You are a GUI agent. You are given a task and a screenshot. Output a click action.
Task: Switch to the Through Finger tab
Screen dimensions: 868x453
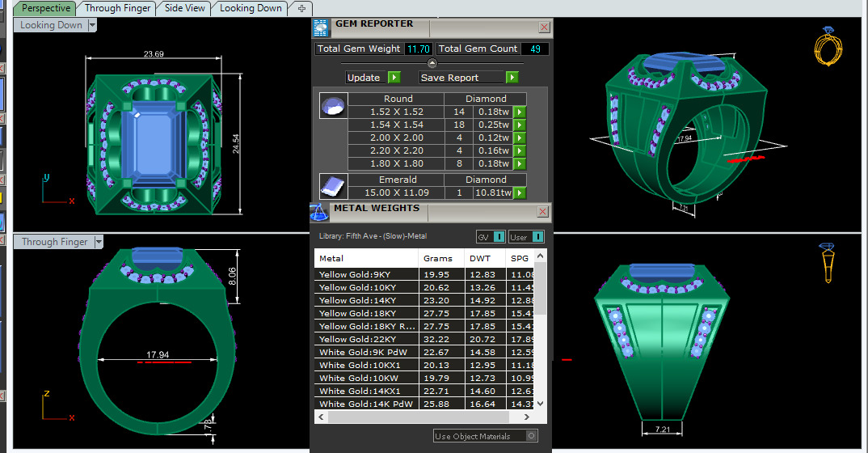117,8
